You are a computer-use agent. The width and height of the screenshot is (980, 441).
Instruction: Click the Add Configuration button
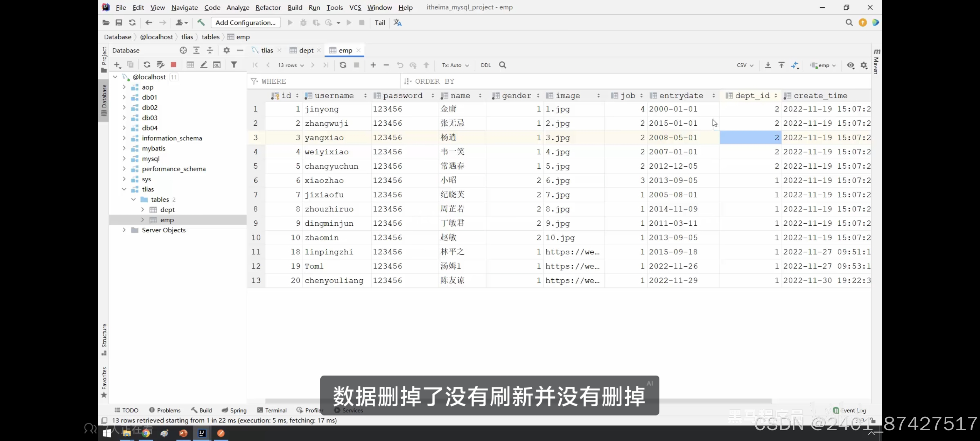(245, 22)
